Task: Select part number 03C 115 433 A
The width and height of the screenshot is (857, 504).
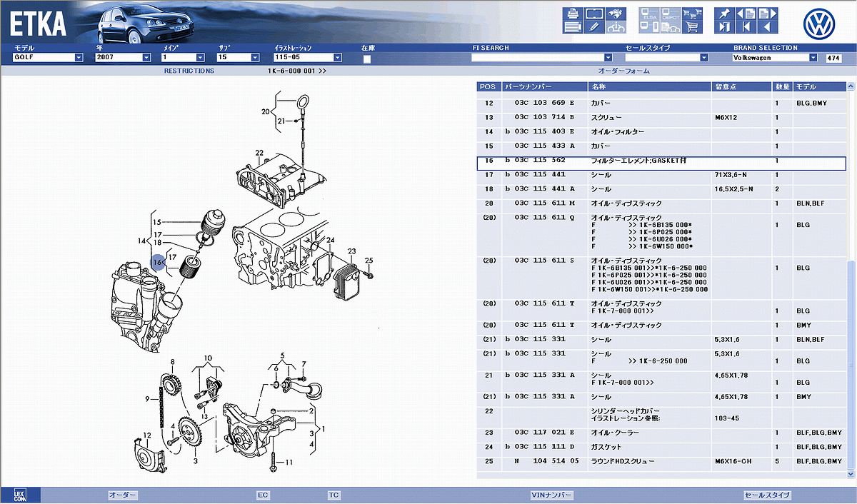Action: click(544, 146)
